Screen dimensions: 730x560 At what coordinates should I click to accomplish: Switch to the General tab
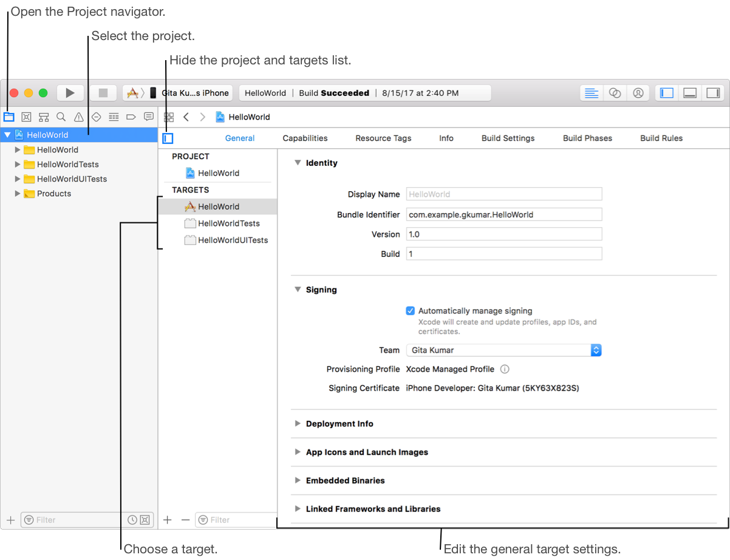[240, 138]
